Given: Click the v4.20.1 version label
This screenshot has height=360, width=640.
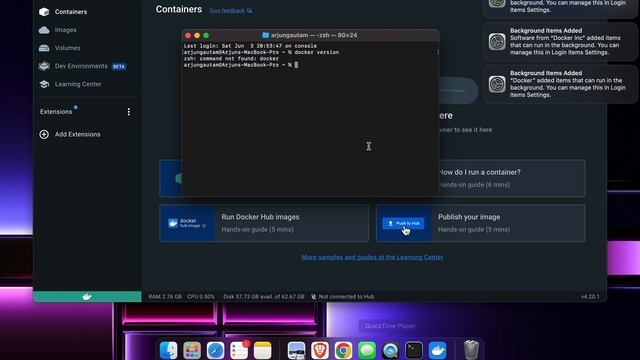Looking at the screenshot, I should pyautogui.click(x=590, y=297).
